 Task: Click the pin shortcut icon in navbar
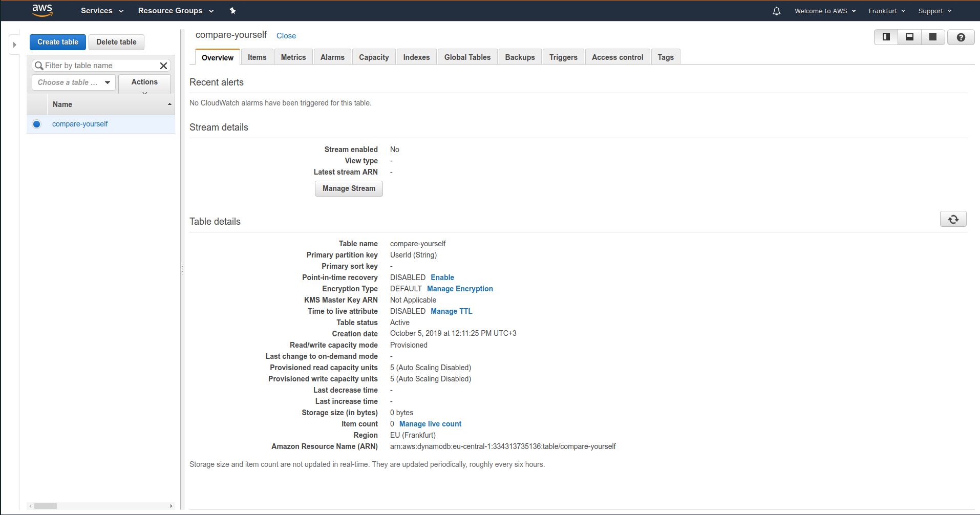232,11
